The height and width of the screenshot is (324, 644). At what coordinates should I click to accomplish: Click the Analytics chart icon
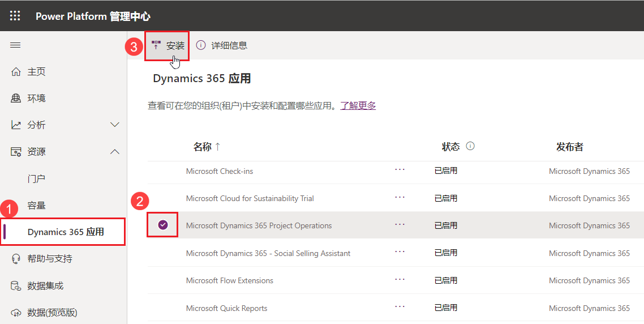pos(16,125)
